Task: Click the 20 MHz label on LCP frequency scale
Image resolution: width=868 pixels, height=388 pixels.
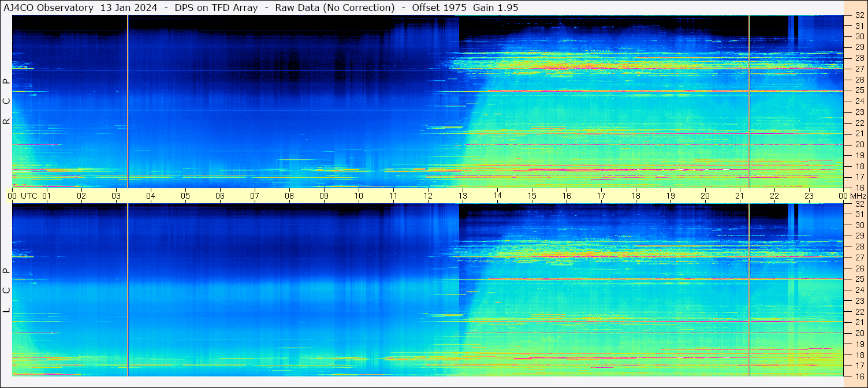Action: [x=859, y=333]
